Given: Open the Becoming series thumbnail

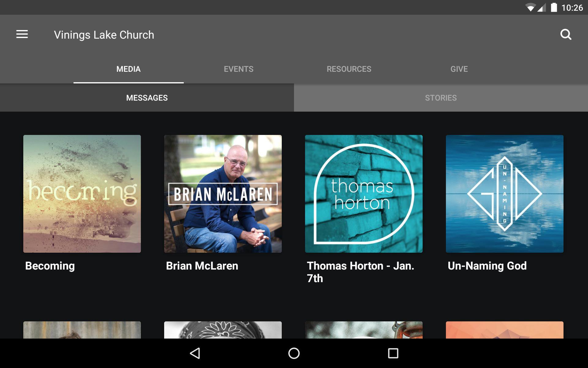Looking at the screenshot, I should (x=82, y=194).
